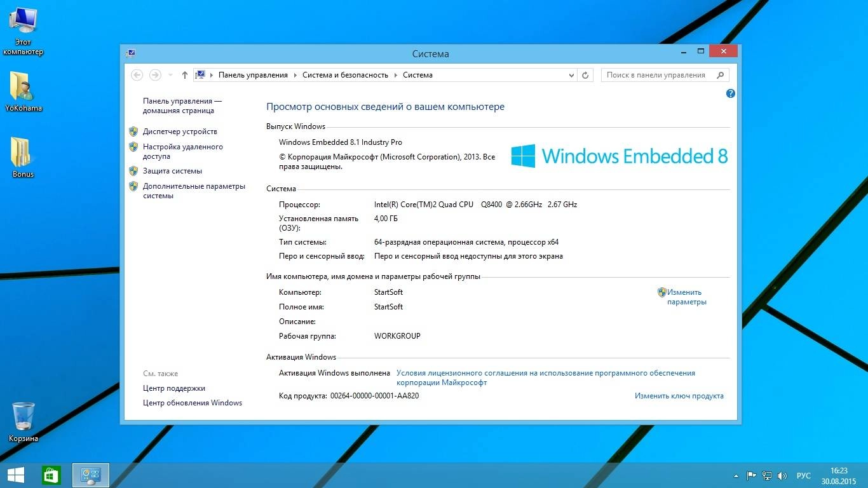Screen dimensions: 868x488
Task: Select Компьютер value StartSoft
Action: coord(388,292)
